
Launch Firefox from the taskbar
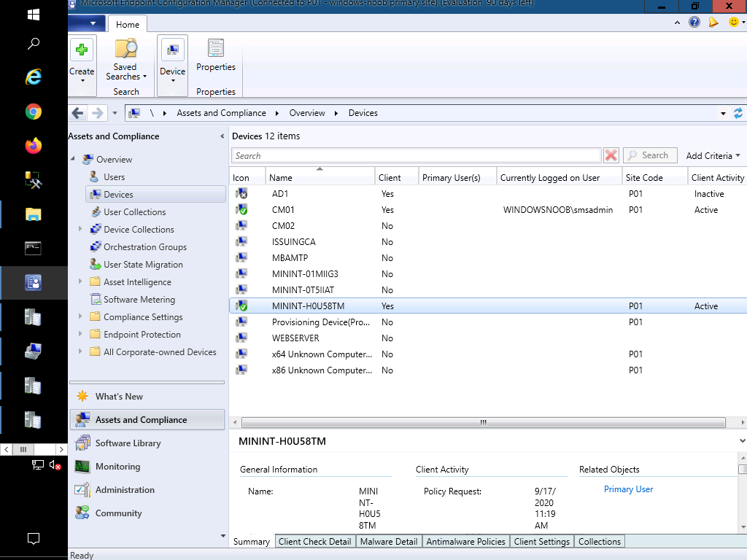pyautogui.click(x=34, y=146)
